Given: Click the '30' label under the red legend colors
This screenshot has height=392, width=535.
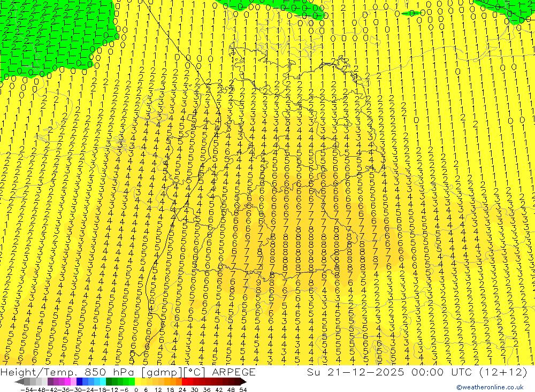Looking at the screenshot, I should tap(195, 390).
